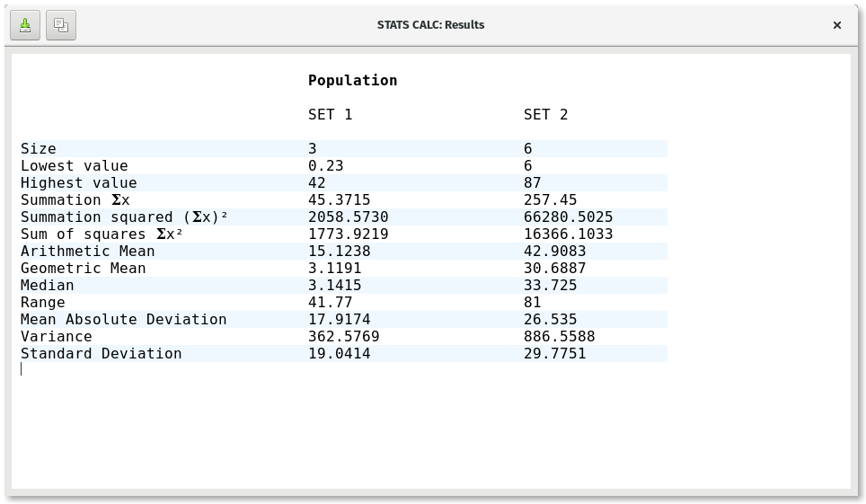Select the 'SET 2' column header
Screen dimensions: 866x504
click(545, 114)
